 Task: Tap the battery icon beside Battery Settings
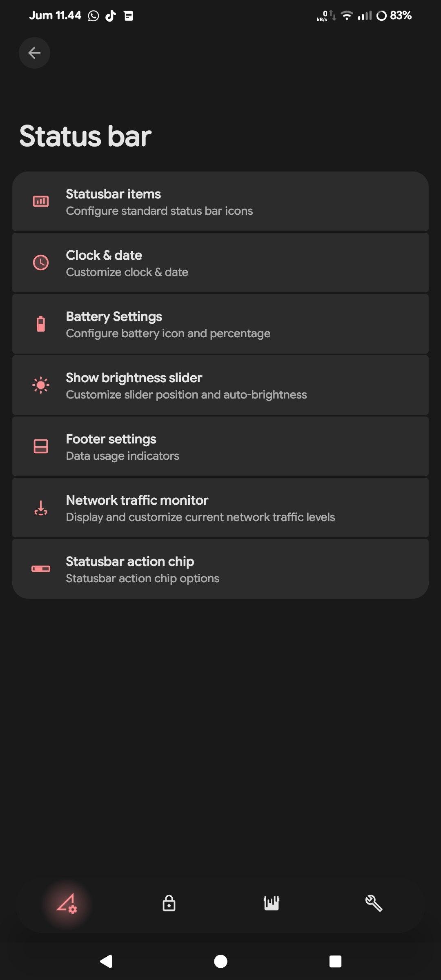[41, 324]
